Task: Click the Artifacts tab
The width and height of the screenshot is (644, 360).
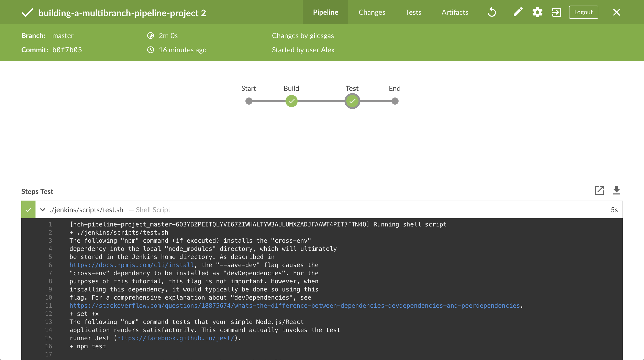Action: pos(455,12)
